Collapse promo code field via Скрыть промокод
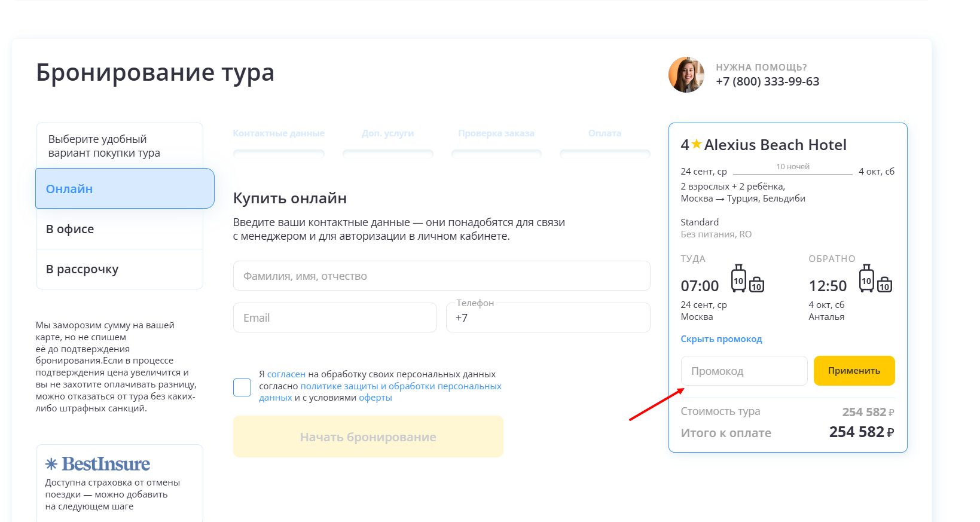This screenshot has width=980, height=522. click(721, 339)
